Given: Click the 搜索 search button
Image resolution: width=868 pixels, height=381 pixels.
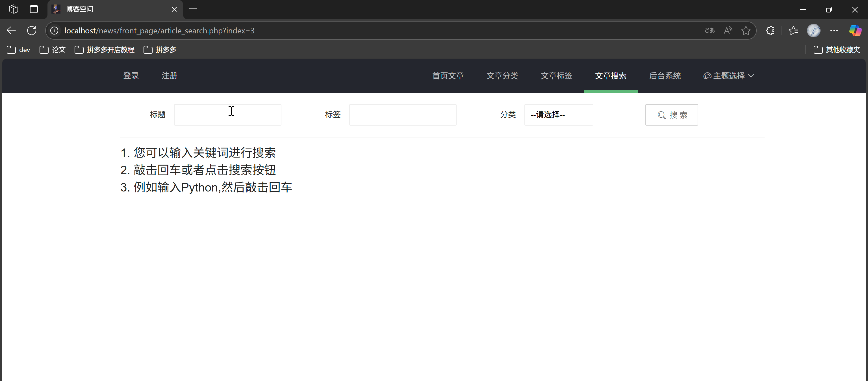Looking at the screenshot, I should (672, 115).
